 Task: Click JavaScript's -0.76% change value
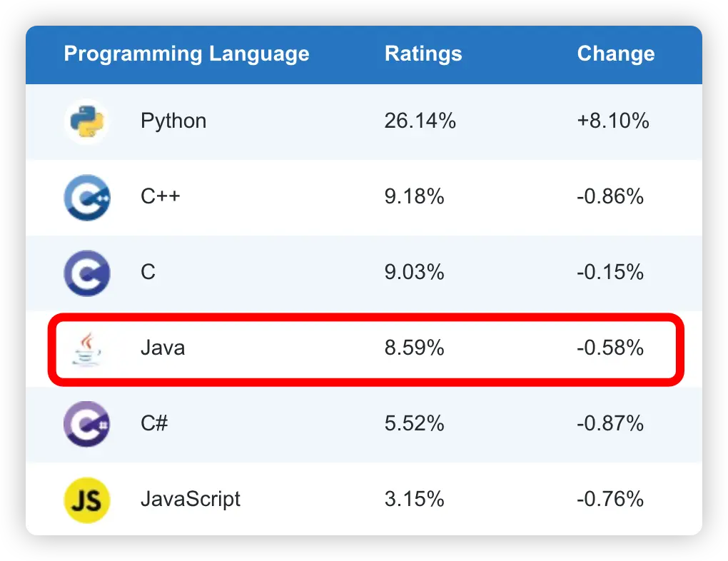pos(610,499)
